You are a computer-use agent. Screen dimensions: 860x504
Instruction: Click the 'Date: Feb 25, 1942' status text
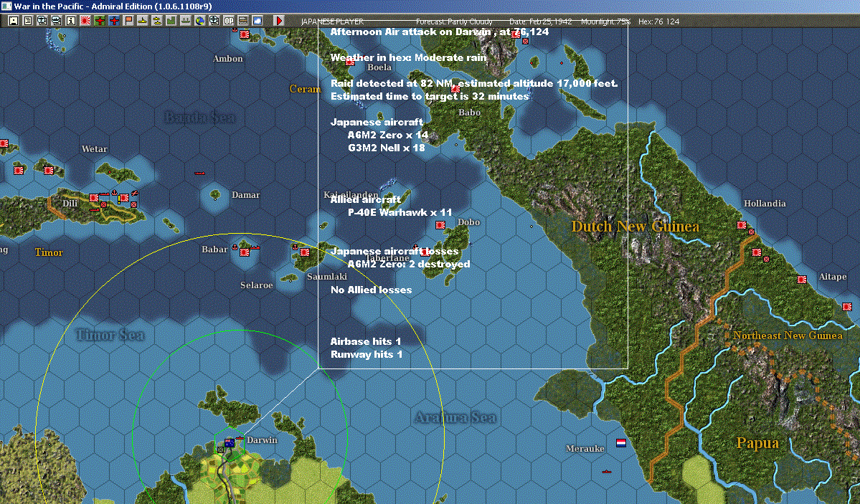click(x=540, y=22)
